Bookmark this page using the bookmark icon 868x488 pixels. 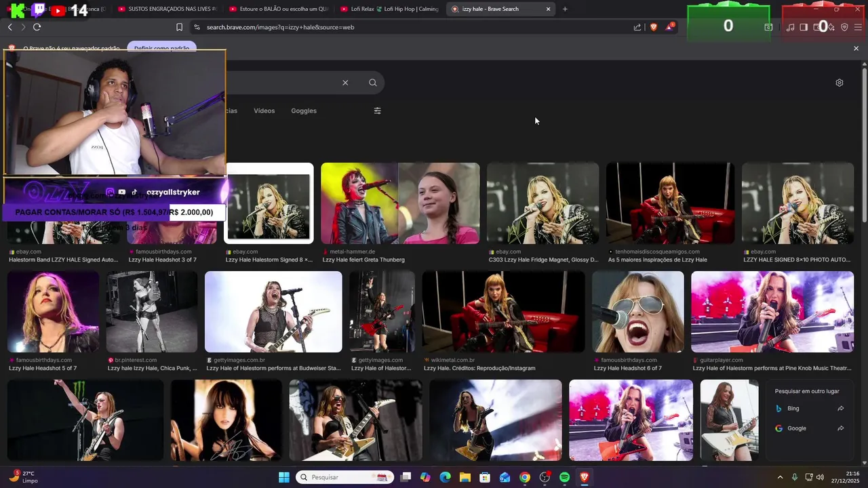coord(179,27)
